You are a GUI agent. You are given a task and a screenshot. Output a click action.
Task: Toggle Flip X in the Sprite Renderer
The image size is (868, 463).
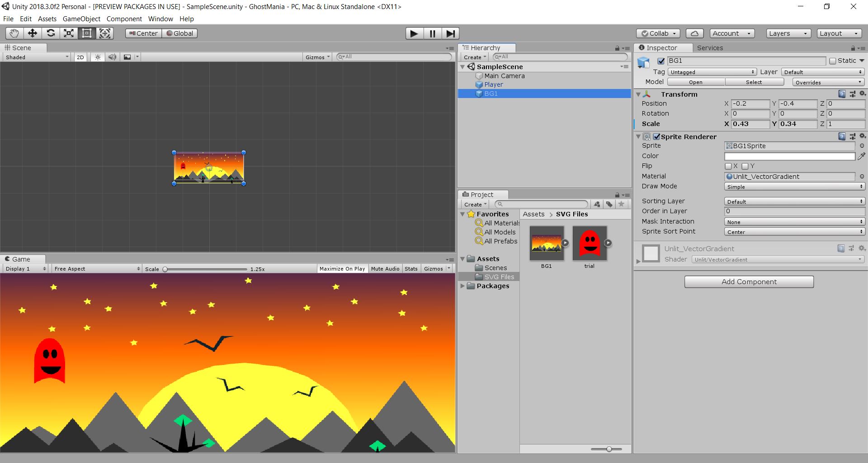(x=728, y=166)
